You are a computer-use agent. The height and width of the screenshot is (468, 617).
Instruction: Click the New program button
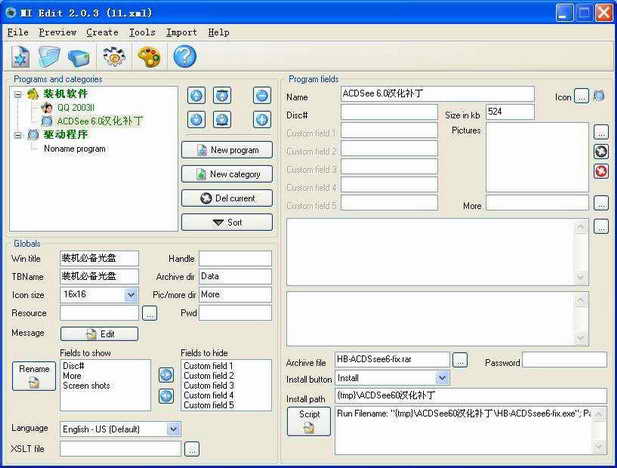tap(227, 150)
